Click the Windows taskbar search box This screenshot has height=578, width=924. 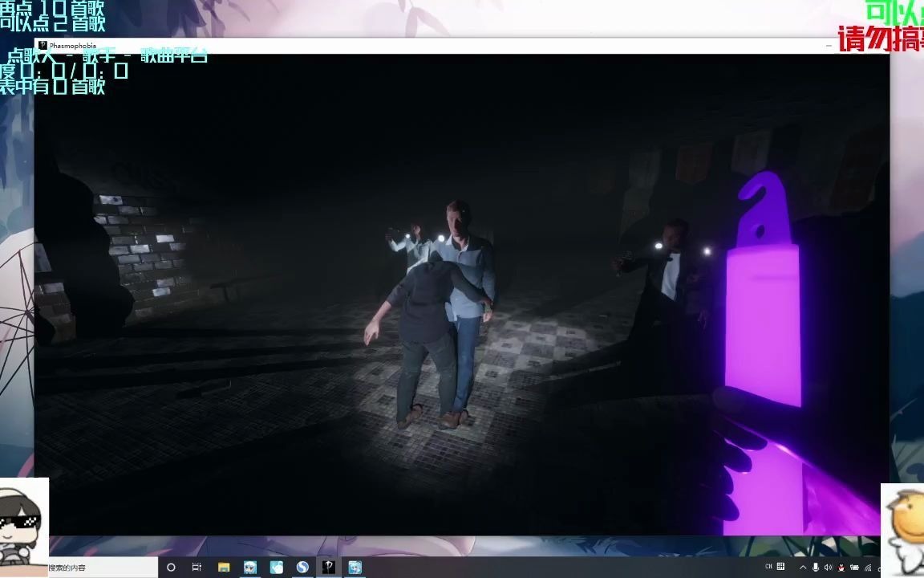(x=102, y=568)
